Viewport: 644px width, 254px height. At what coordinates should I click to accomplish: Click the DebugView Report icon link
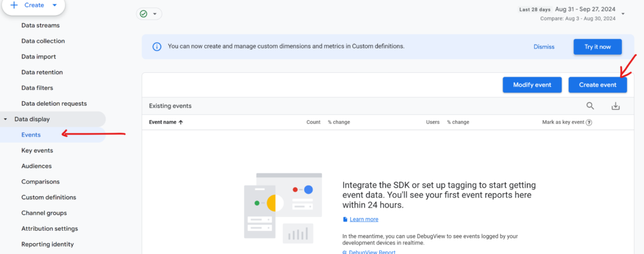[x=345, y=252]
